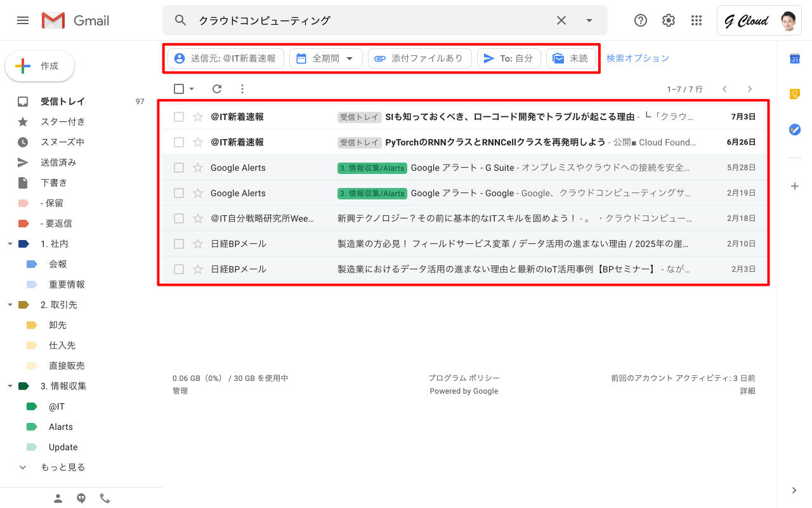Open the 全期間 date filter dropdown
The image size is (812, 508).
coord(326,58)
